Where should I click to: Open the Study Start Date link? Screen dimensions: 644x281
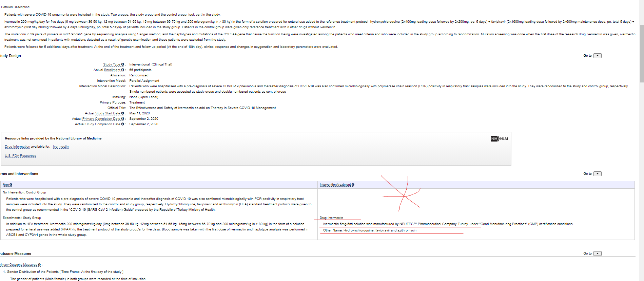coord(108,113)
